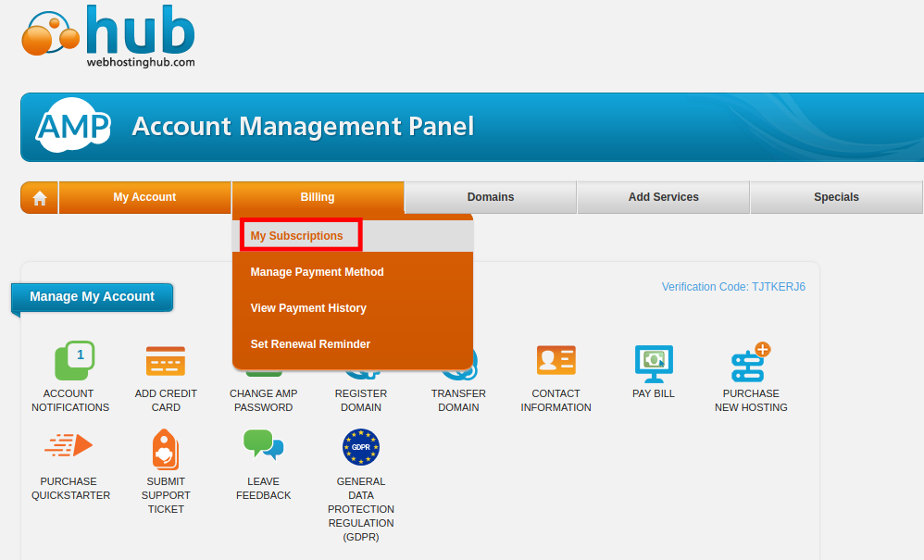
Task: Click the GDPR icon
Action: [360, 447]
